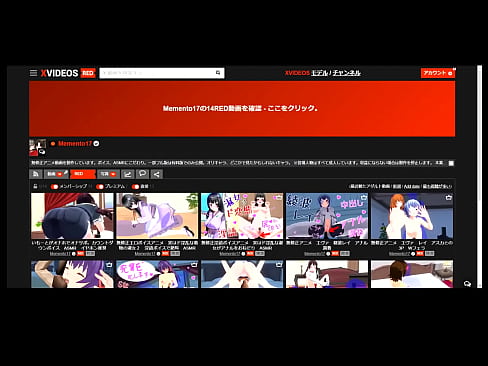Open the hamburger menu beside the logo
Viewport: 488px width, 366px height.
click(x=33, y=73)
